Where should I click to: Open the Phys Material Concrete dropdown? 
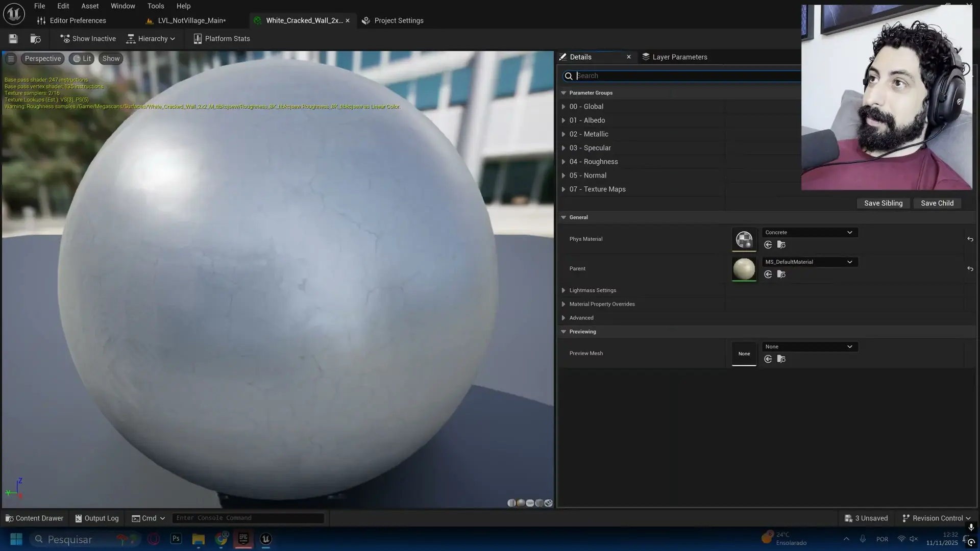[x=809, y=232]
